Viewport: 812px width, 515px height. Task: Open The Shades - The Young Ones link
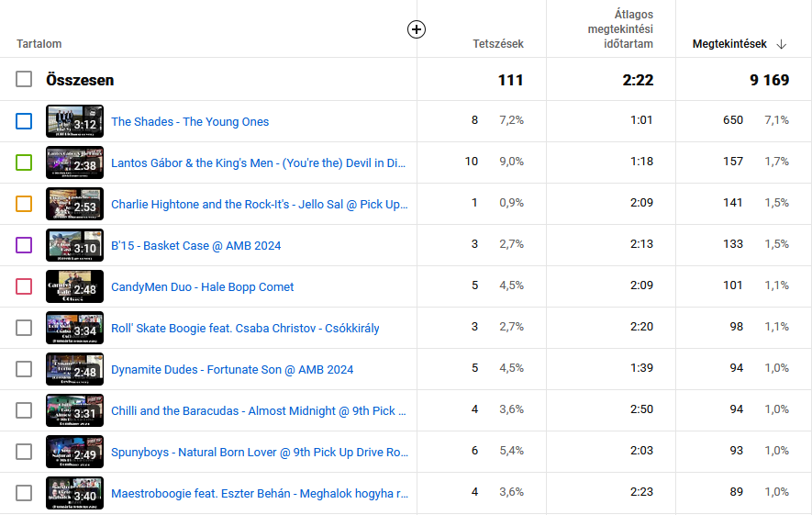(x=190, y=121)
